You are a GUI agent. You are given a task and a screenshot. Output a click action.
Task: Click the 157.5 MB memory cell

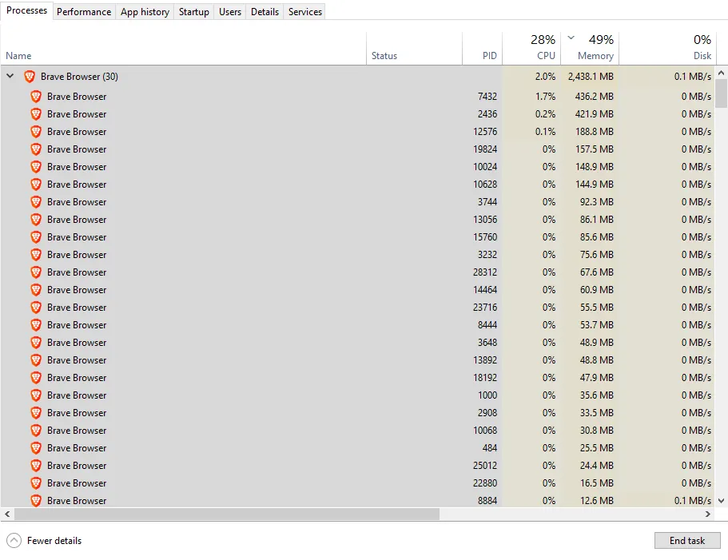[595, 149]
